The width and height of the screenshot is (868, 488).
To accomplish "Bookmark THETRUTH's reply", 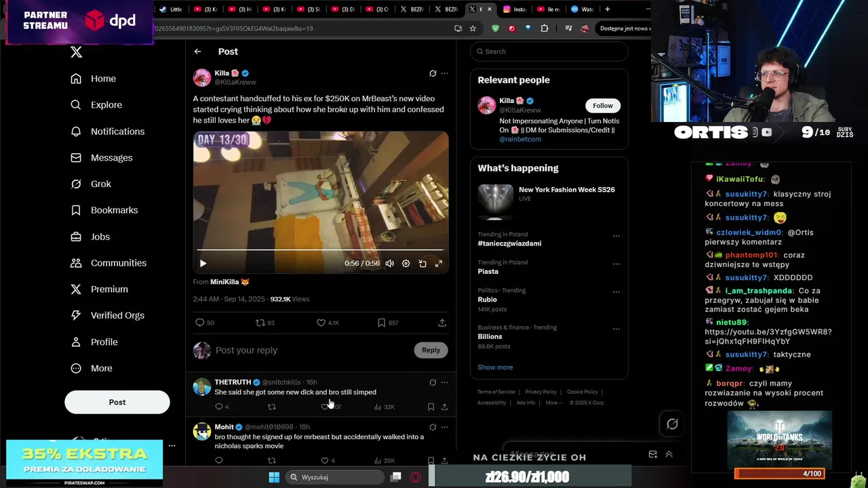I will tap(431, 407).
